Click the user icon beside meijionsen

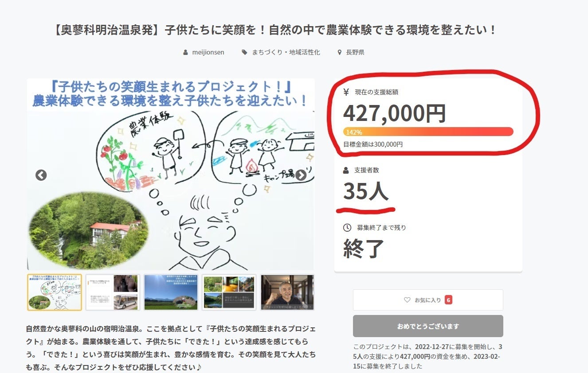coord(186,52)
